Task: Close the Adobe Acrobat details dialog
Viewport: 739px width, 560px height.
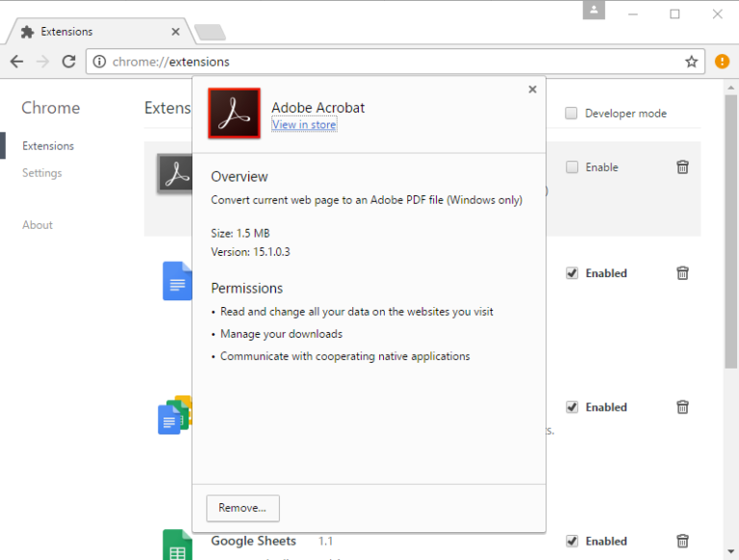Action: point(532,89)
